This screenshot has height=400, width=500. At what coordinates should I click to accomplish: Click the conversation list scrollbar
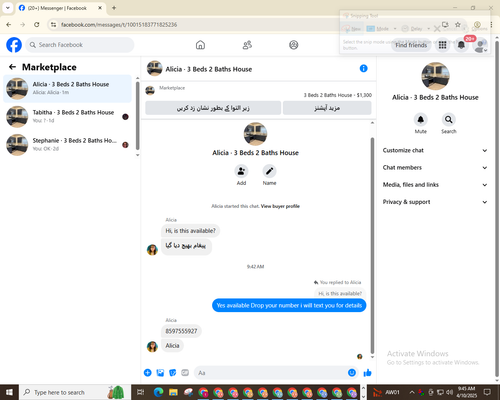pos(137,116)
